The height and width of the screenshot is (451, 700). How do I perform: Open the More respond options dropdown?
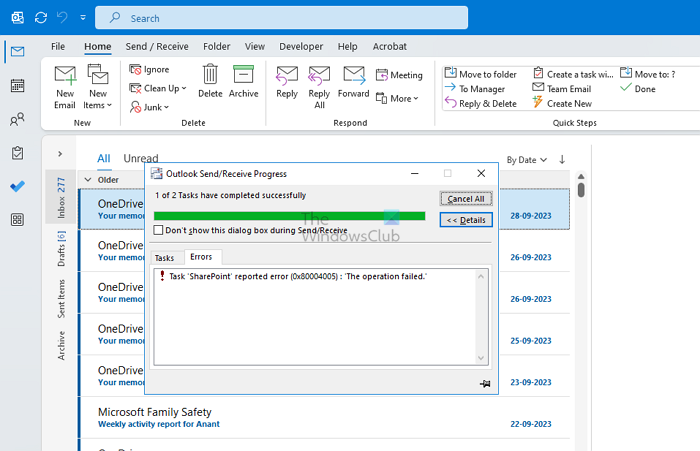point(397,98)
